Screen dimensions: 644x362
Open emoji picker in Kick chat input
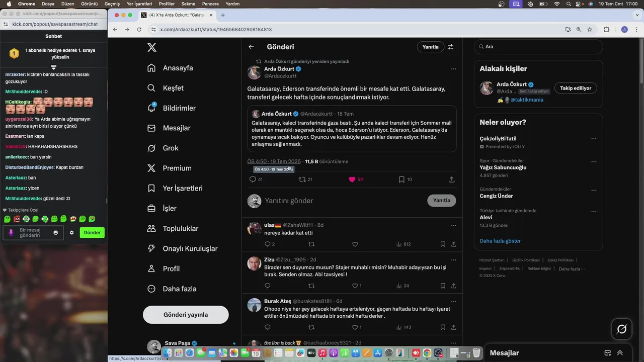(56, 233)
